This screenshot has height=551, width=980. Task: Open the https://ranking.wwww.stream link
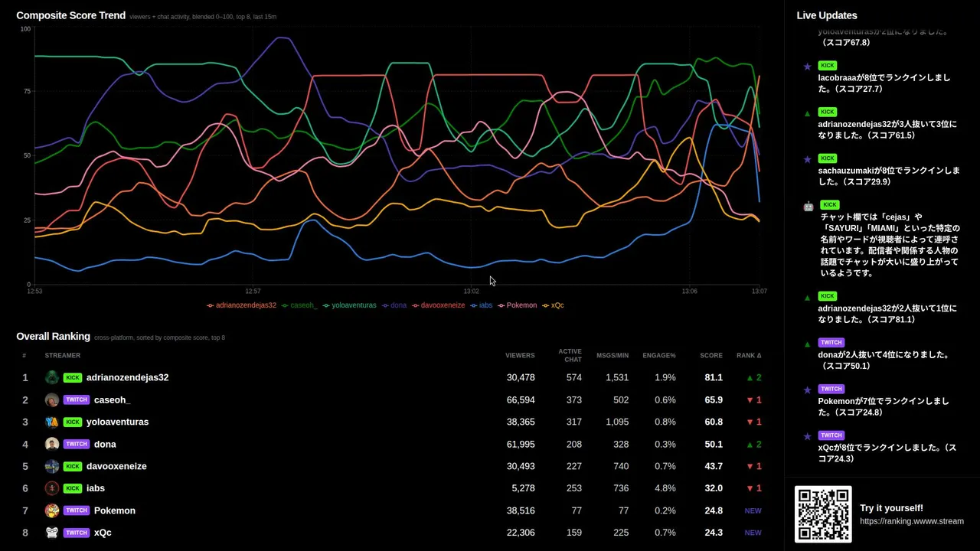[x=912, y=521]
